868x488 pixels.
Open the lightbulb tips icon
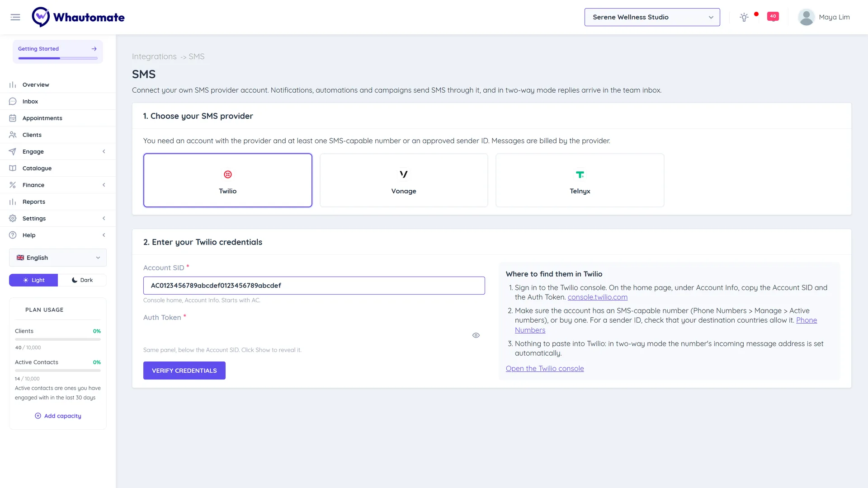[744, 17]
